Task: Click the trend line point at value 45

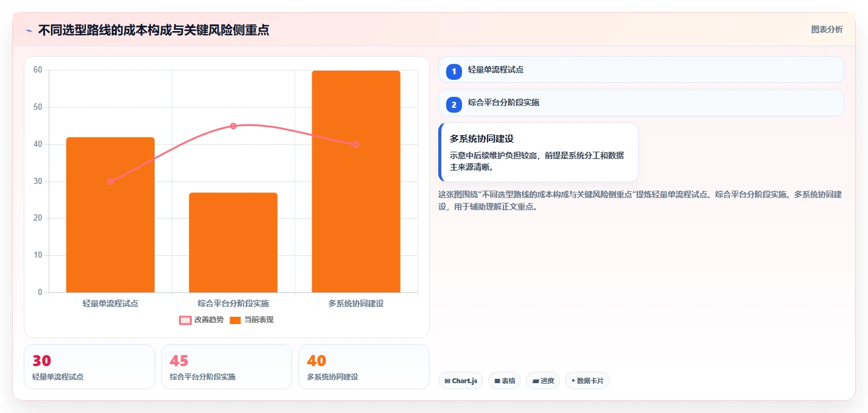Action: 233,126
